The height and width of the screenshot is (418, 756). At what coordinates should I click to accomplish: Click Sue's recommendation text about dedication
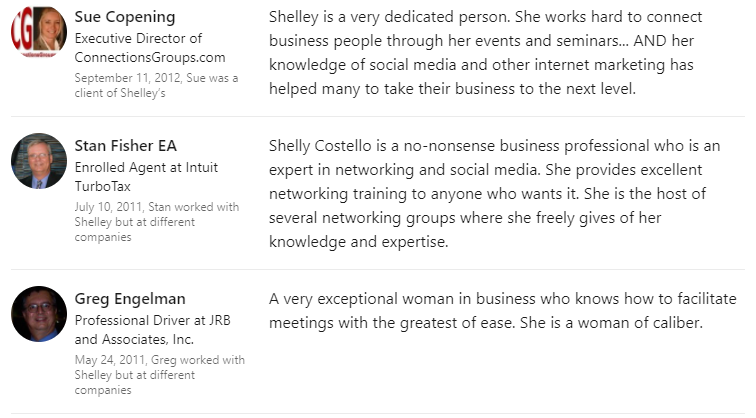tap(486, 53)
